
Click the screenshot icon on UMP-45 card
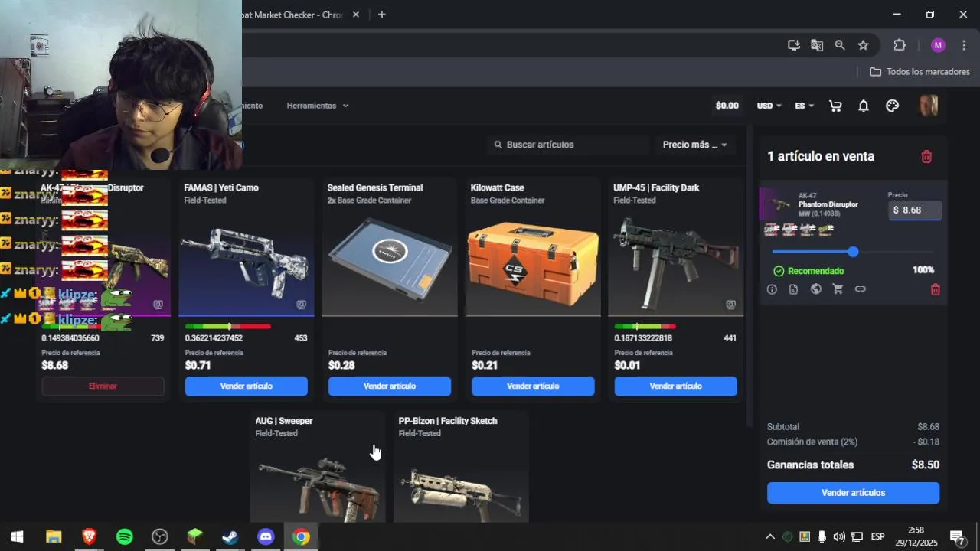click(x=730, y=305)
